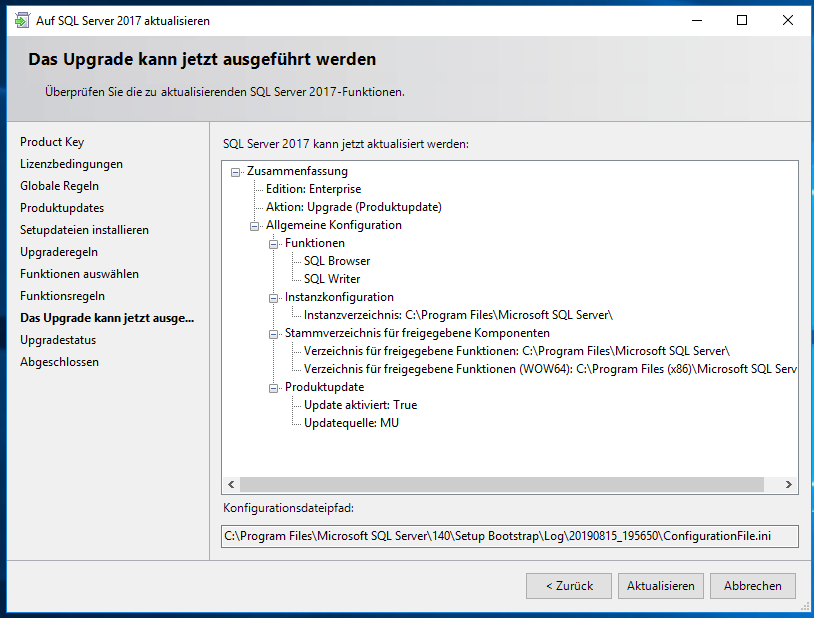
Task: Select the Stammverzeichnis für freigegebene Komponenten label
Action: pos(417,333)
